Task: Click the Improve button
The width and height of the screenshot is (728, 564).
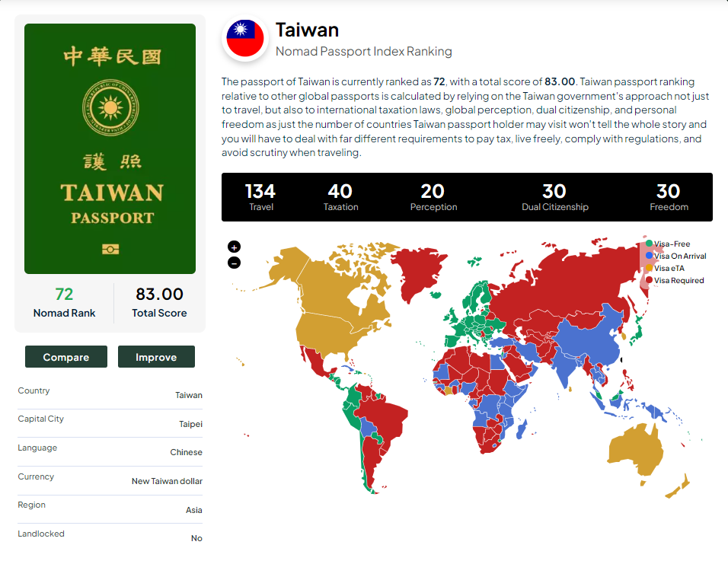Action: point(156,356)
